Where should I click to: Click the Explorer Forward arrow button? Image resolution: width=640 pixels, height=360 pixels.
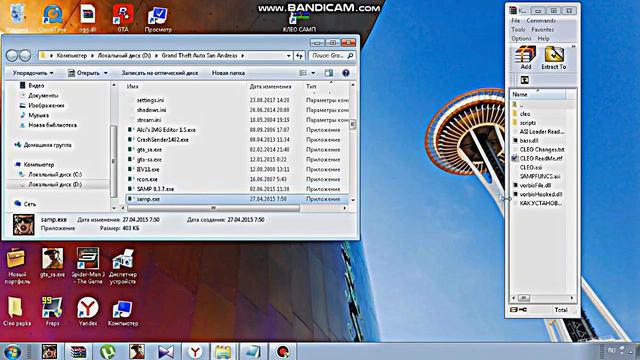click(25, 56)
